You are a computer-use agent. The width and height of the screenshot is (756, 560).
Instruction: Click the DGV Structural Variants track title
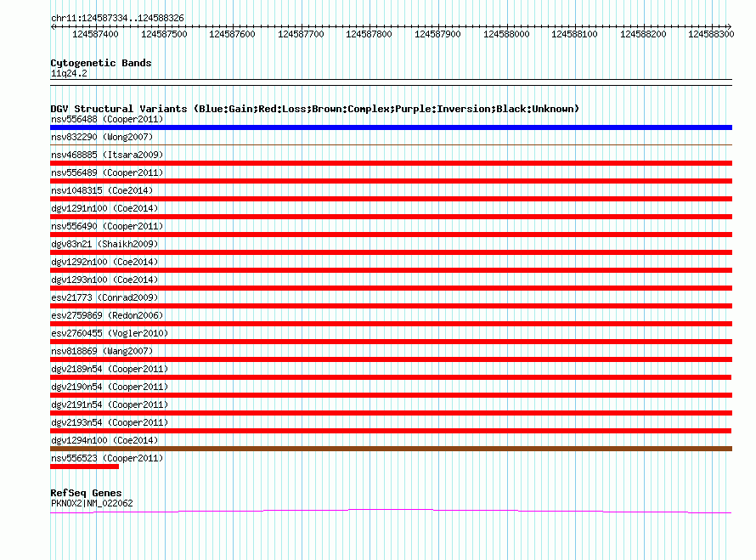(x=315, y=109)
